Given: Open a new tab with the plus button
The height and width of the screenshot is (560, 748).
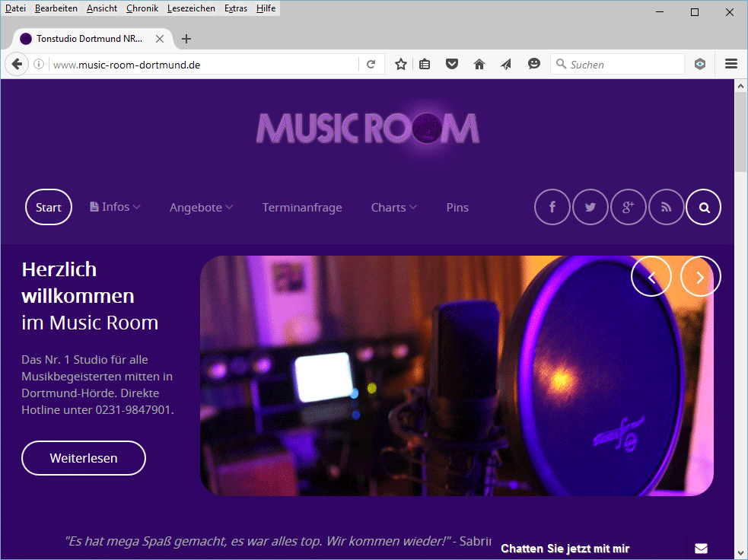Looking at the screenshot, I should pyautogui.click(x=186, y=39).
